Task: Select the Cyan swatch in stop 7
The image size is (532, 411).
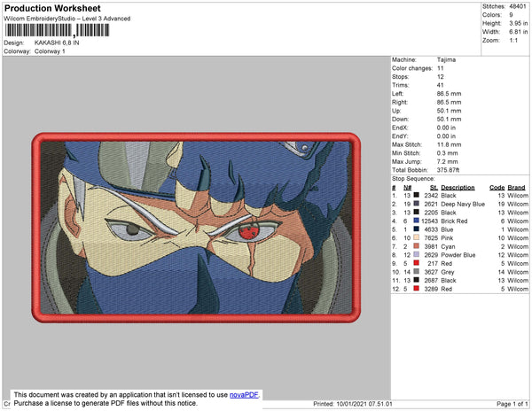Action: point(417,246)
